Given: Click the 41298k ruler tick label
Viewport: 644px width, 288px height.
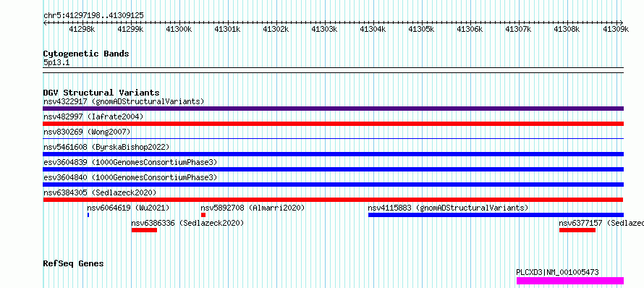Looking at the screenshot, I should coord(82,29).
